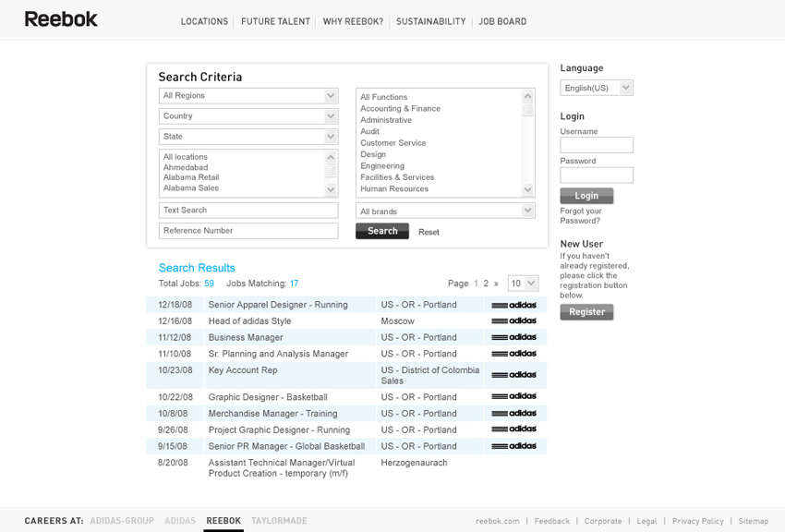Click the Register button
Screen dimensions: 785x532
[x=586, y=312]
